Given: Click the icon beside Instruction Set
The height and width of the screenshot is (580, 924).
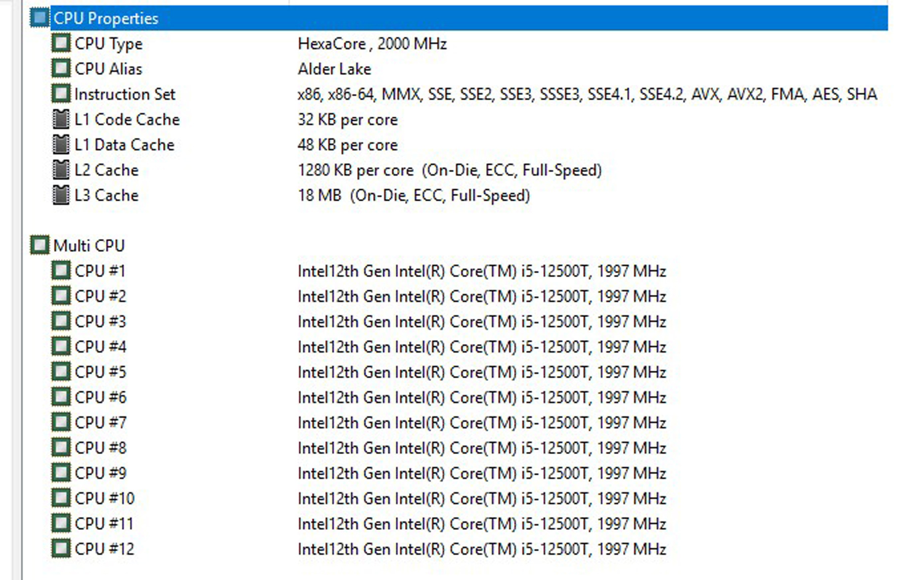Looking at the screenshot, I should (61, 94).
